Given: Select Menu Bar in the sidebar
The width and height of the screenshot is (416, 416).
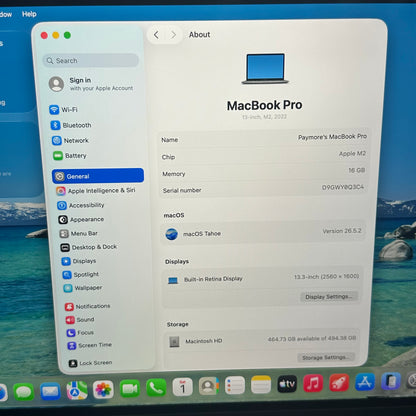Looking at the screenshot, I should 79,233.
